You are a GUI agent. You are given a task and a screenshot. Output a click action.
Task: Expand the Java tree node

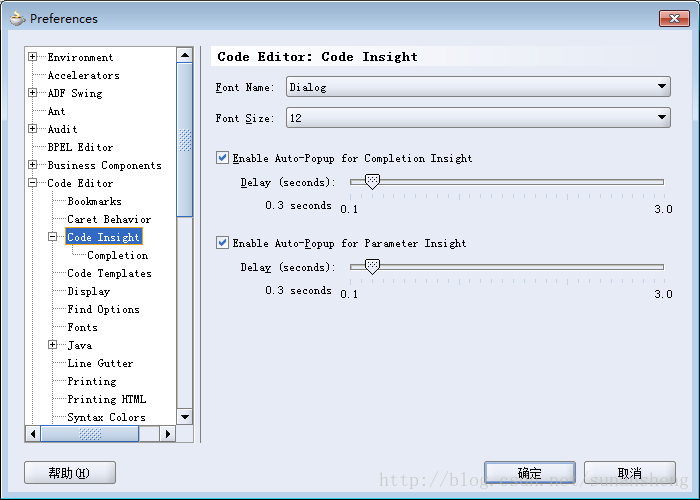[x=53, y=345]
